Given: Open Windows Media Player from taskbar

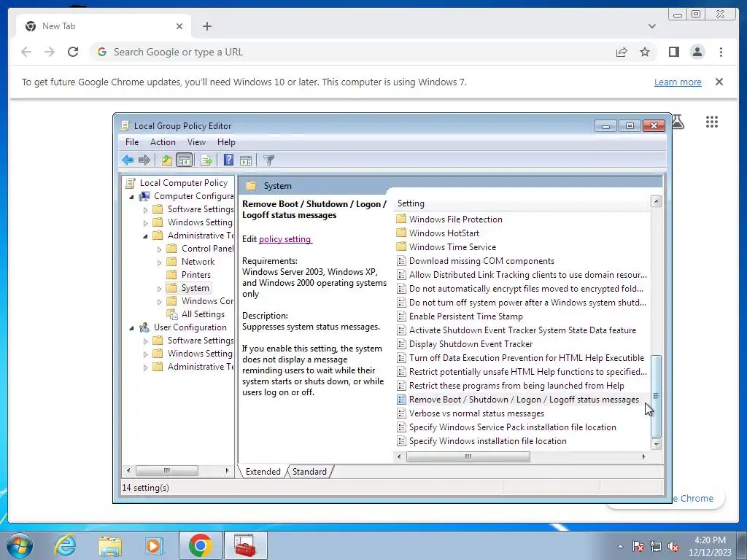Looking at the screenshot, I should click(154, 545).
